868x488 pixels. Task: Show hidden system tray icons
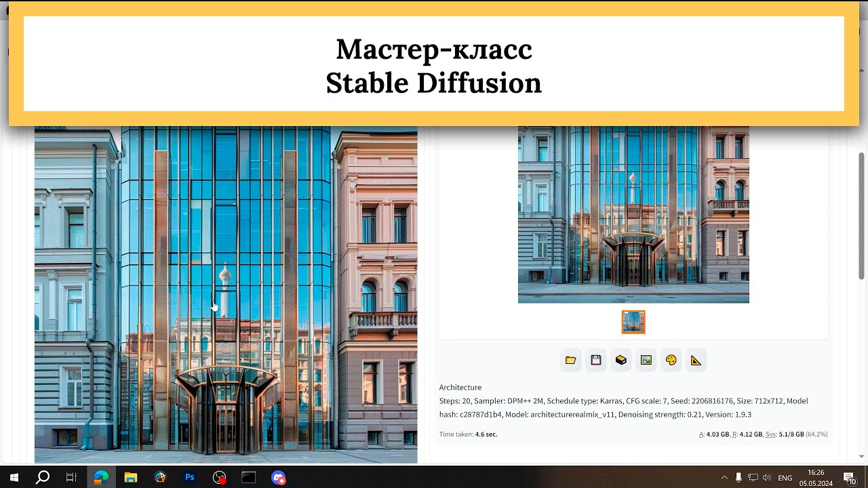724,477
